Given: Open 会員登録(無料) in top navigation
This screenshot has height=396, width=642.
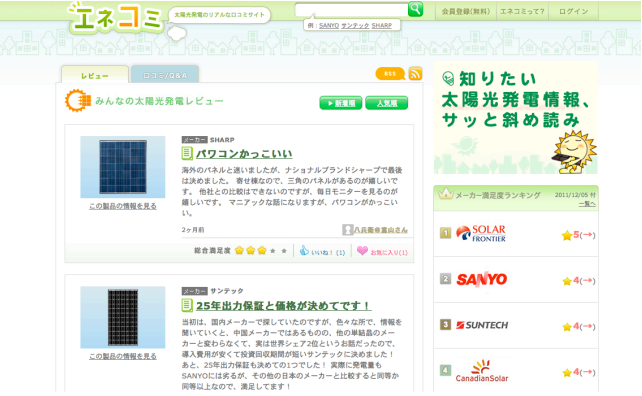Looking at the screenshot, I should (x=466, y=11).
